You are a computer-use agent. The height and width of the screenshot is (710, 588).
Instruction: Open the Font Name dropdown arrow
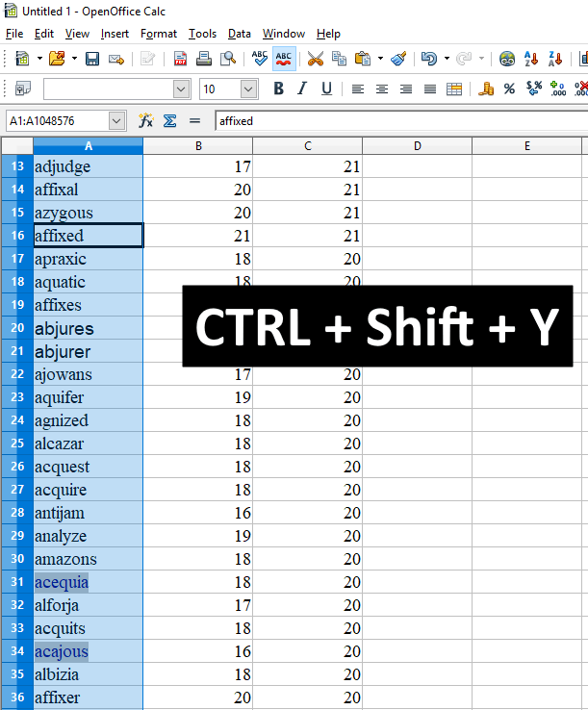point(181,89)
